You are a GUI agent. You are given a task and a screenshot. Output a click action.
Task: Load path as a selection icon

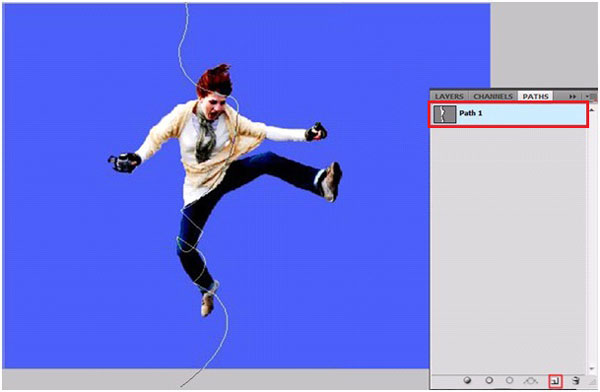pyautogui.click(x=509, y=381)
